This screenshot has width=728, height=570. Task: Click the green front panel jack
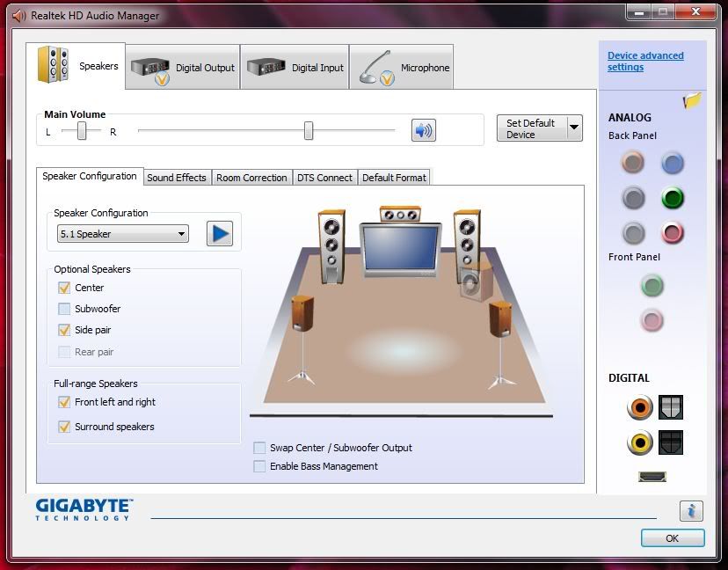652,286
